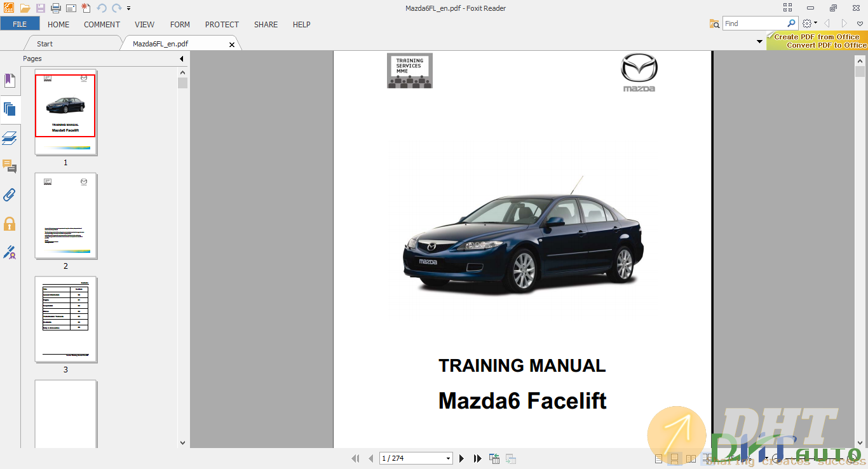Viewport: 868px width, 469px height.
Task: Collapse the Pages panel with the arrow
Action: 182,58
